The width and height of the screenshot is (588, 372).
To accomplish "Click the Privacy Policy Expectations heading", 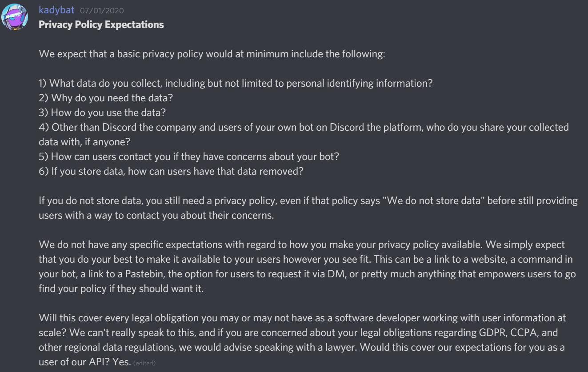I will pyautogui.click(x=101, y=25).
